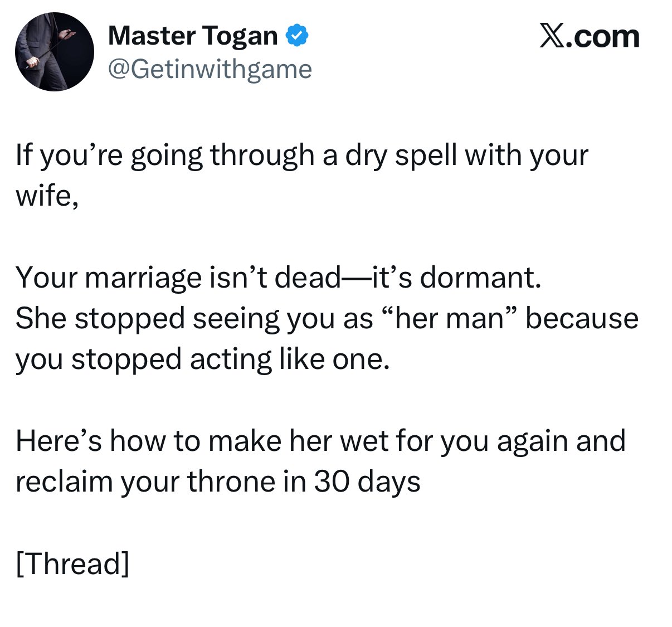Screen dimensions: 672x627
Task: Click the X logo in the watermark
Action: point(552,36)
